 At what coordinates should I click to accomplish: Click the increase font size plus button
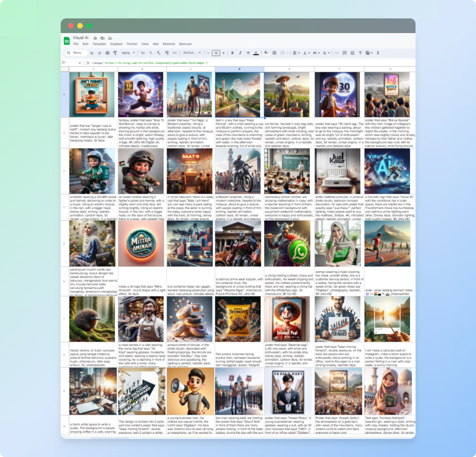pyautogui.click(x=223, y=53)
